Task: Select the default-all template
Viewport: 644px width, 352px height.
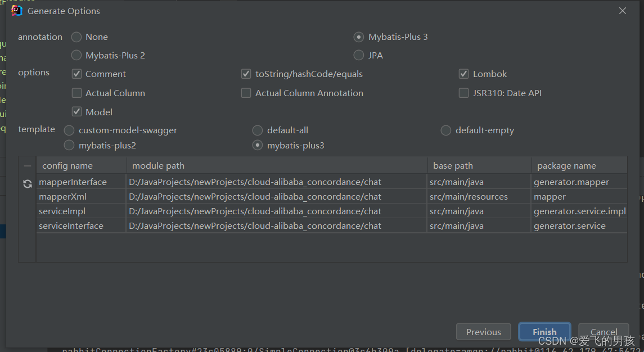Action: point(257,130)
